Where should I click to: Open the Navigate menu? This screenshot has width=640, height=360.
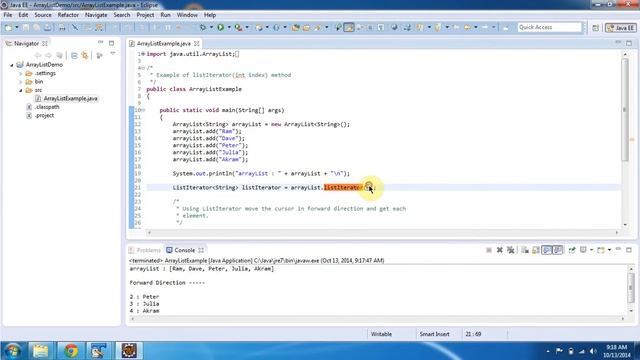click(x=96, y=15)
